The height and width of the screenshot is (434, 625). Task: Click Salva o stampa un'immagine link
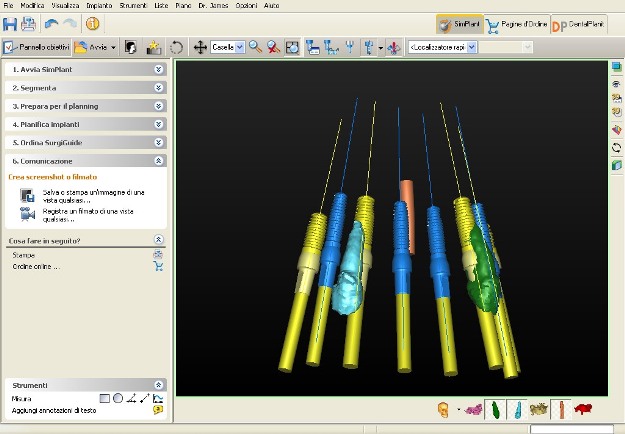(93, 196)
